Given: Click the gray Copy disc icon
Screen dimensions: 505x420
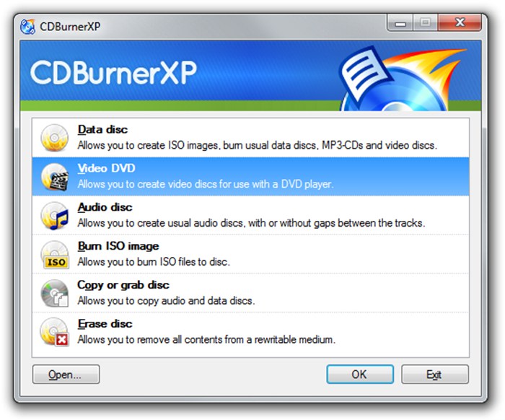Looking at the screenshot, I should [54, 294].
